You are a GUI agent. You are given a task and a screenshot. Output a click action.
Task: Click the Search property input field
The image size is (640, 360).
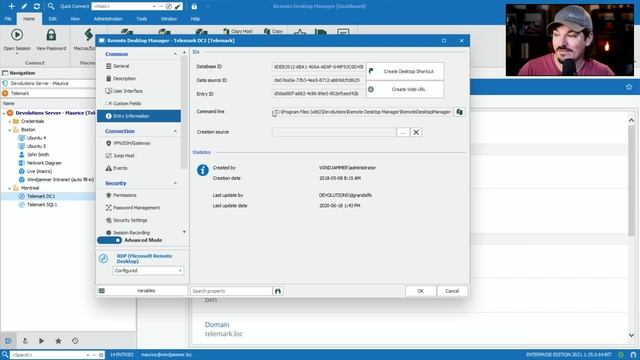[x=231, y=291]
